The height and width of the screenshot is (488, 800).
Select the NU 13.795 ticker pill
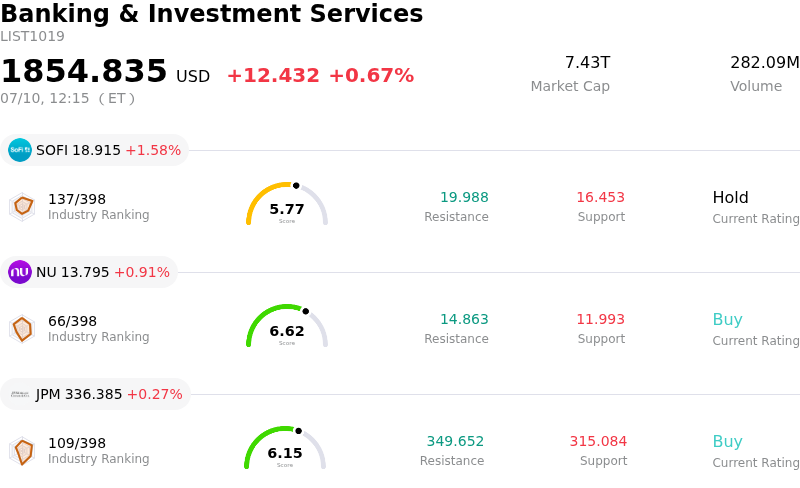pyautogui.click(x=89, y=272)
